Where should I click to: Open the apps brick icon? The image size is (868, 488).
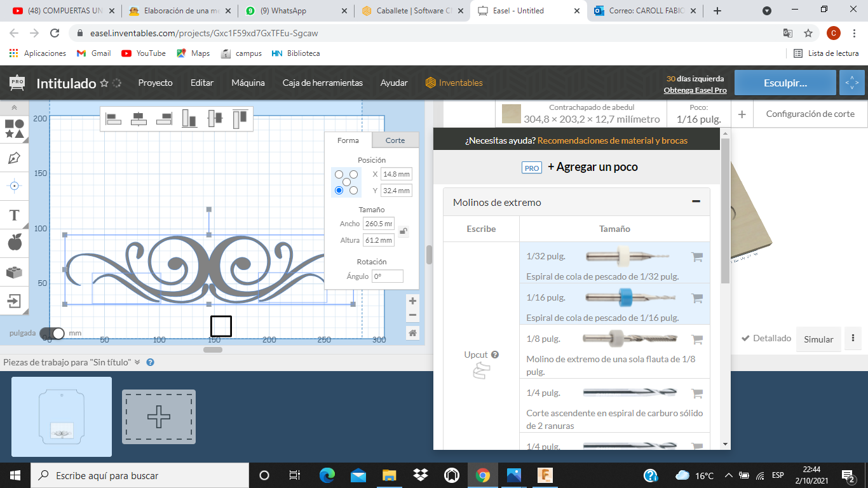[15, 272]
